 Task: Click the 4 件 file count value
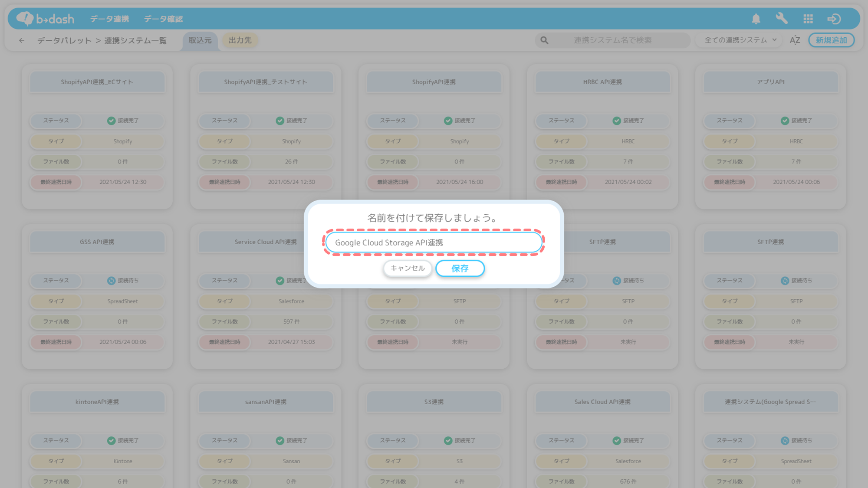[460, 481]
